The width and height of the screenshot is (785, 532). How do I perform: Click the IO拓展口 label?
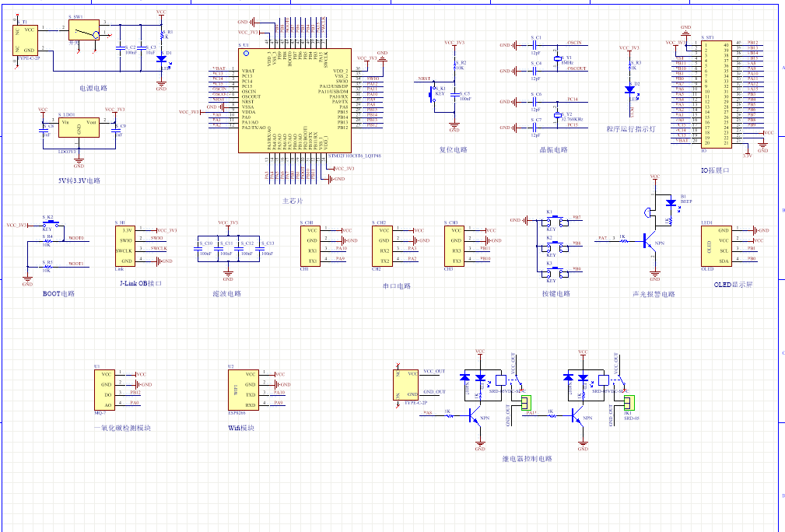click(x=715, y=170)
